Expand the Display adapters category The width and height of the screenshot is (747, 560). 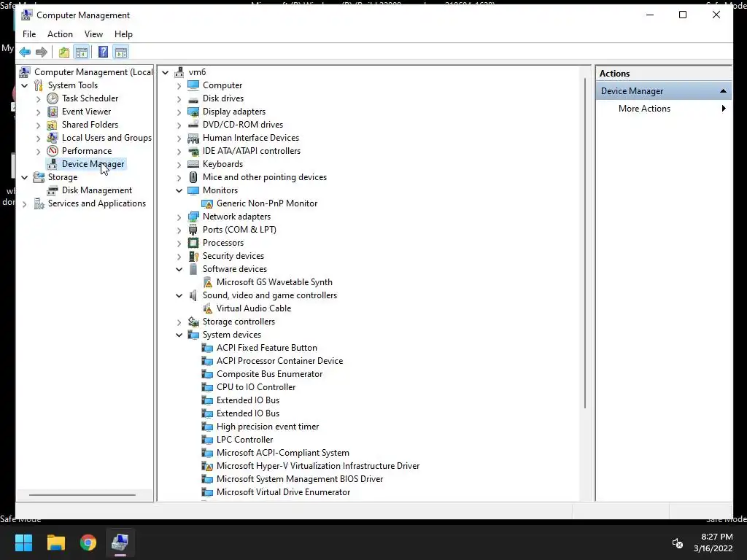(x=179, y=112)
